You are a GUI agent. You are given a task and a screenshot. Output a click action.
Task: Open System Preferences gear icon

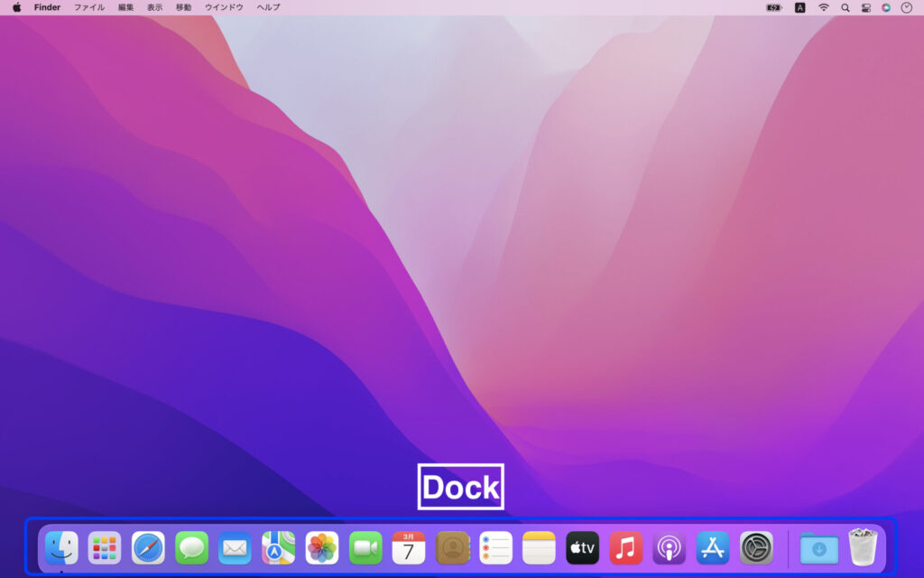[756, 548]
